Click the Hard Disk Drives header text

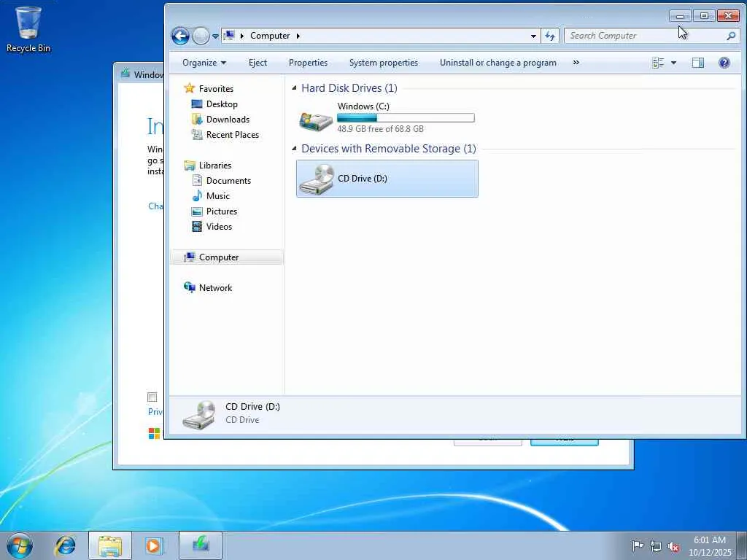(349, 88)
